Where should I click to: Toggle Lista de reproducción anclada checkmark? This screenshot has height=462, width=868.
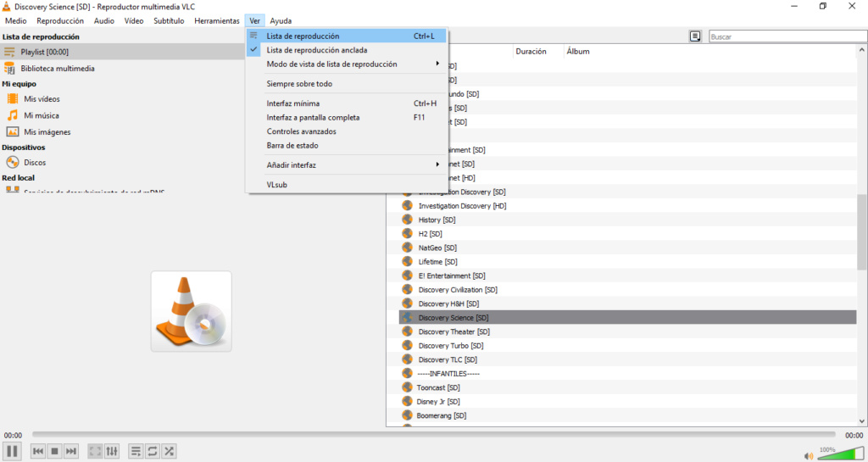coord(347,50)
